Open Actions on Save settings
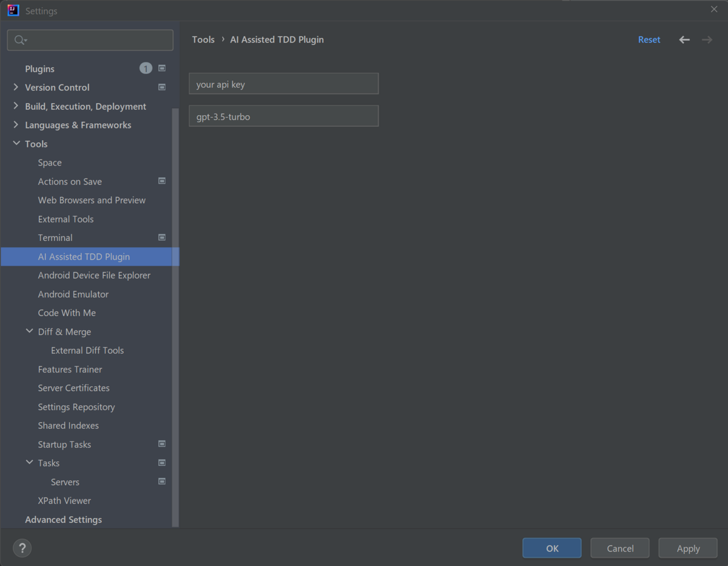Image resolution: width=728 pixels, height=566 pixels. 70,181
